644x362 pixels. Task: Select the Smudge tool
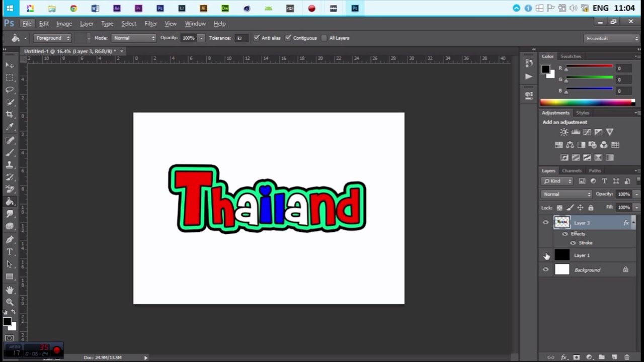pyautogui.click(x=10, y=214)
